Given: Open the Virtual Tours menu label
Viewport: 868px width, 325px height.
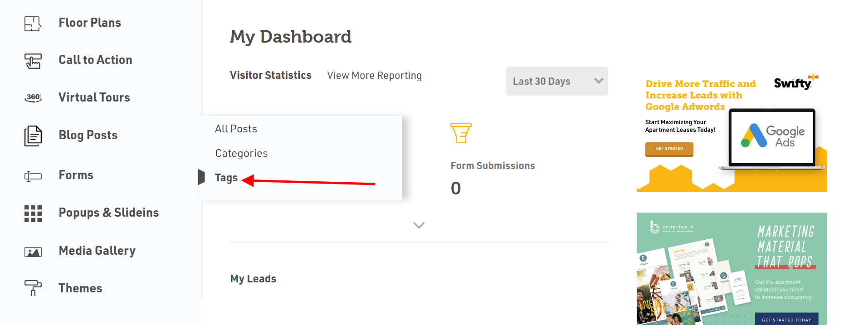Looking at the screenshot, I should [x=94, y=97].
